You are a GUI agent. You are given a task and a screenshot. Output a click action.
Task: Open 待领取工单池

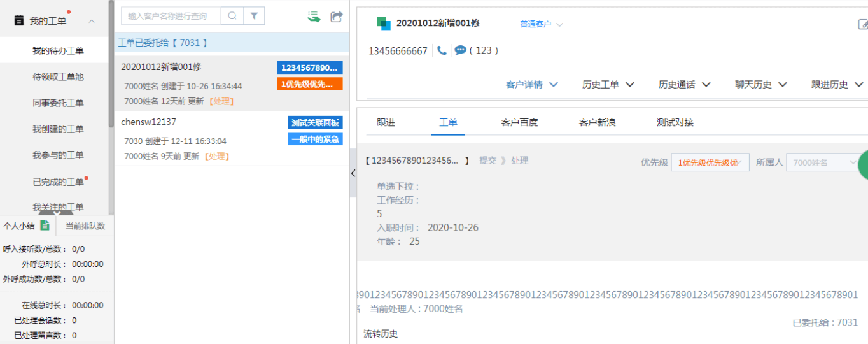tap(58, 76)
